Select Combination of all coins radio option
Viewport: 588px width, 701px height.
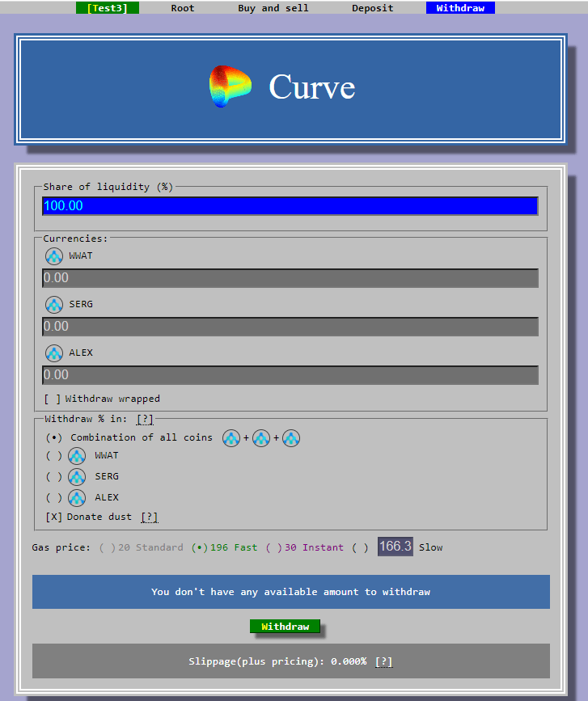[54, 437]
